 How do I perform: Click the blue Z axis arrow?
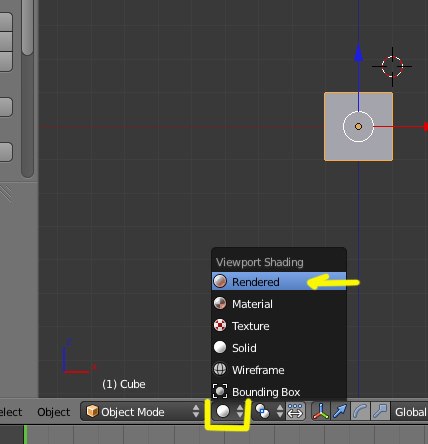[x=358, y=53]
